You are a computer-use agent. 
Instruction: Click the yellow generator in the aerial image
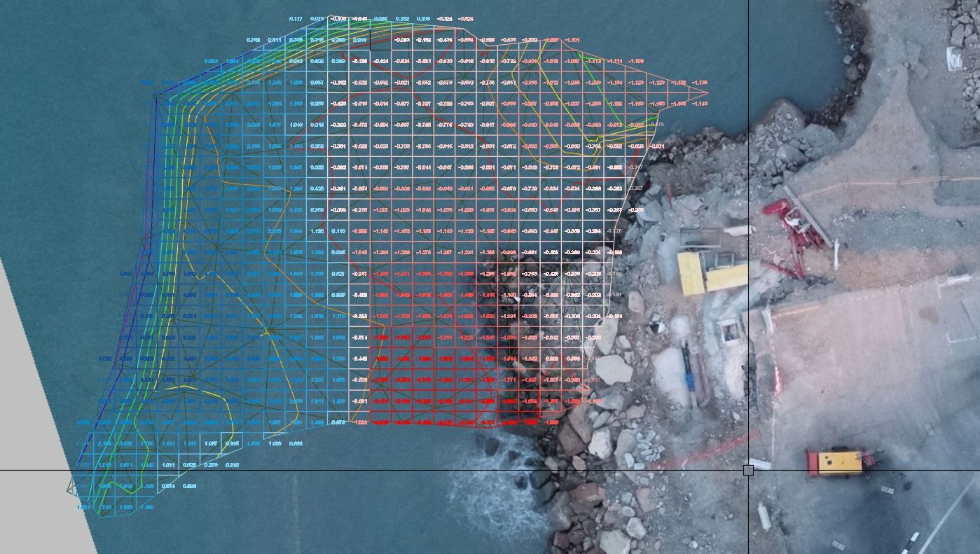click(x=837, y=462)
